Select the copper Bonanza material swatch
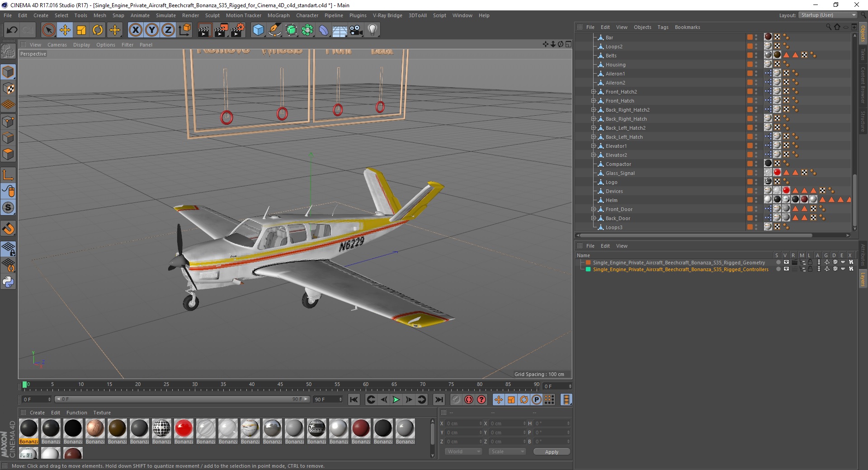 point(95,428)
